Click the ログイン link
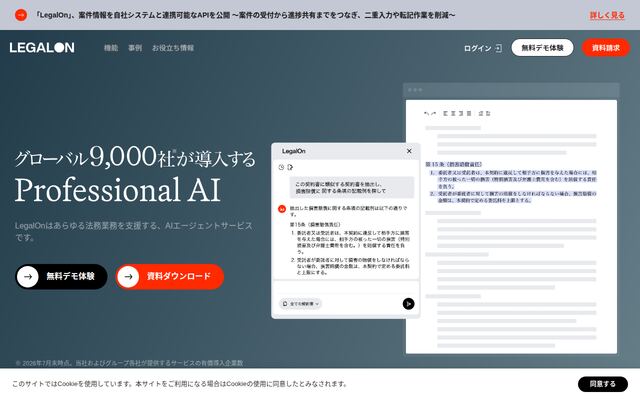This screenshot has height=400, width=640. tap(478, 48)
